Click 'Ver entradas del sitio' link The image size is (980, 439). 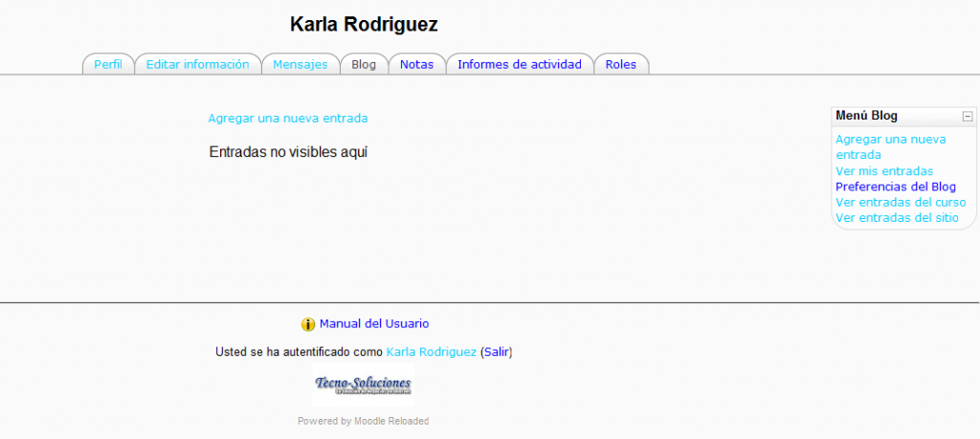896,217
